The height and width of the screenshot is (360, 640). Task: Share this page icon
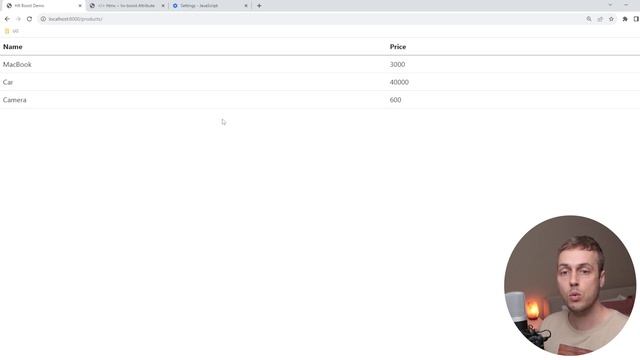click(x=600, y=19)
